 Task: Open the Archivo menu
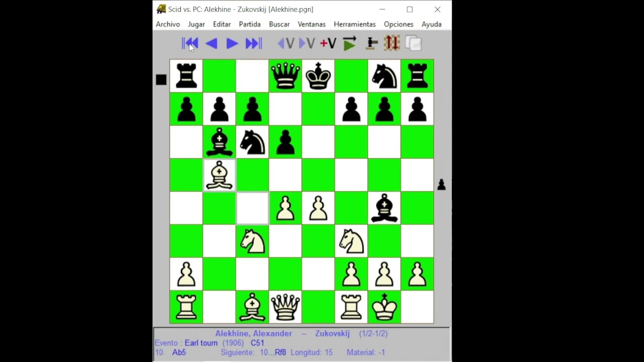click(168, 24)
